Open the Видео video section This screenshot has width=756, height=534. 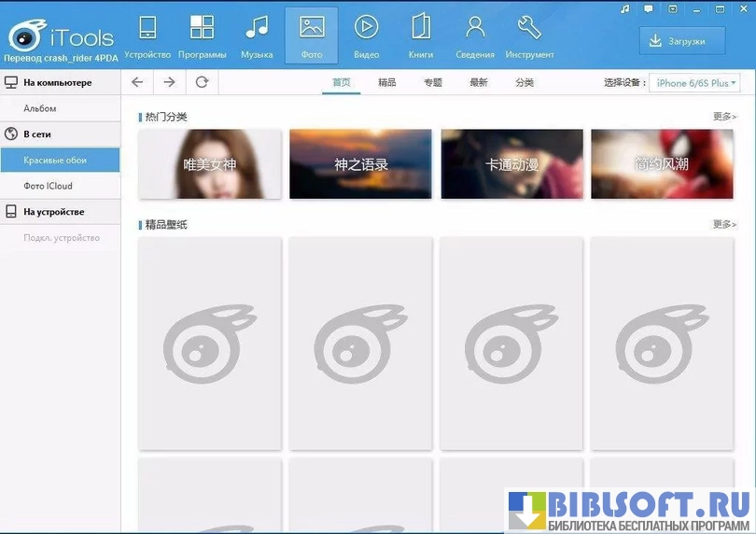(x=366, y=35)
